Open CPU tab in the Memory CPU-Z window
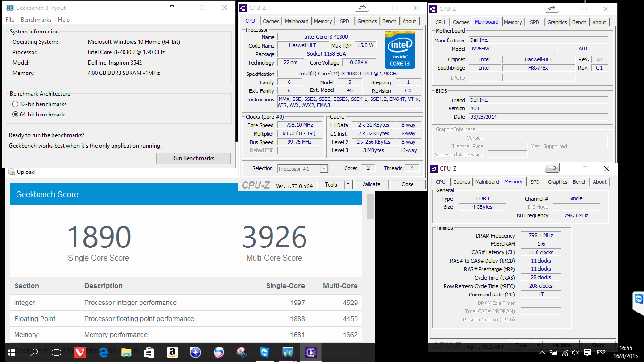This screenshot has width=644, height=362. 440,182
